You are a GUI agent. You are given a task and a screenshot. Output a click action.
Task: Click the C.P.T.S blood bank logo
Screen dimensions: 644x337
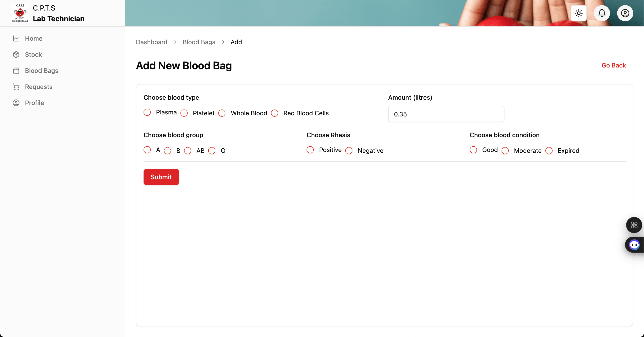point(20,13)
